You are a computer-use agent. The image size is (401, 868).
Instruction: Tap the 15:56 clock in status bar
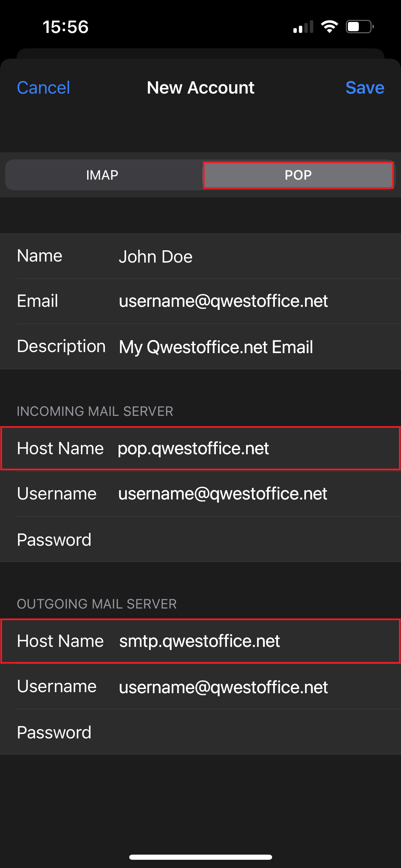click(65, 27)
